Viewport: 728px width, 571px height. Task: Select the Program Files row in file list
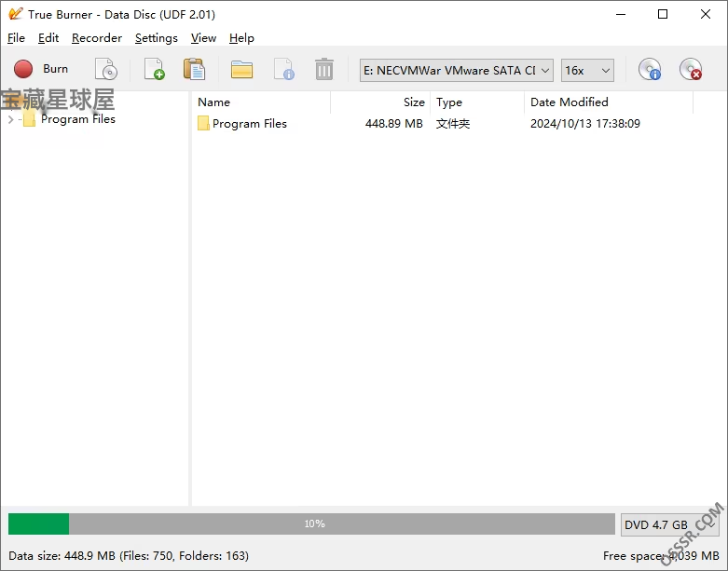tap(441, 123)
